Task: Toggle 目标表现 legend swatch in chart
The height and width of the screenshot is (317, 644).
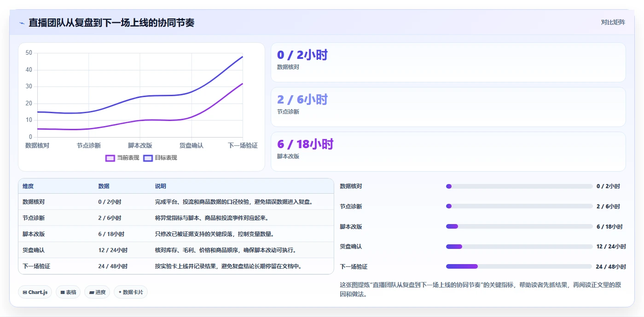Action: coord(148,158)
